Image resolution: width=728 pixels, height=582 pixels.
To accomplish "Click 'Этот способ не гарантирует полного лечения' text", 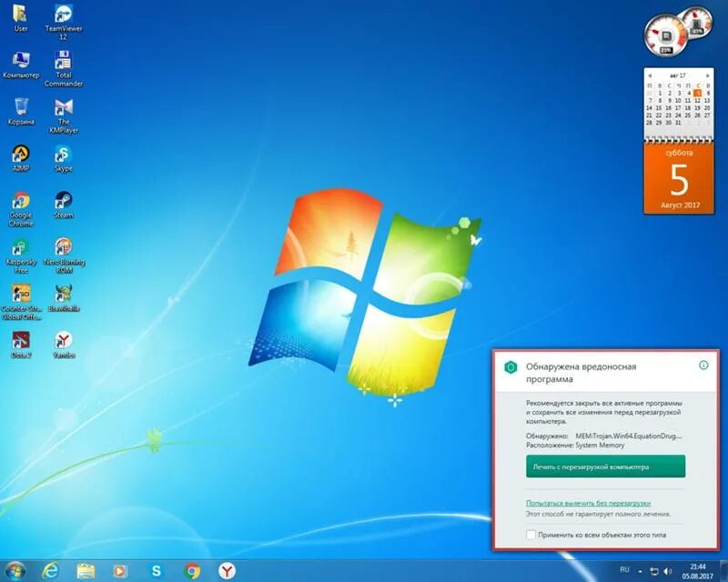I will pos(599,514).
